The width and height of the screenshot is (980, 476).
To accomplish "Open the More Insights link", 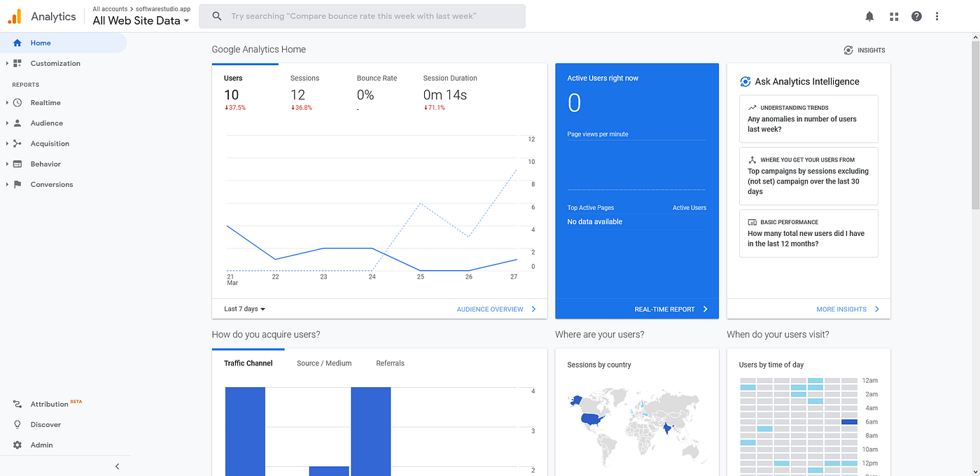I will click(848, 309).
